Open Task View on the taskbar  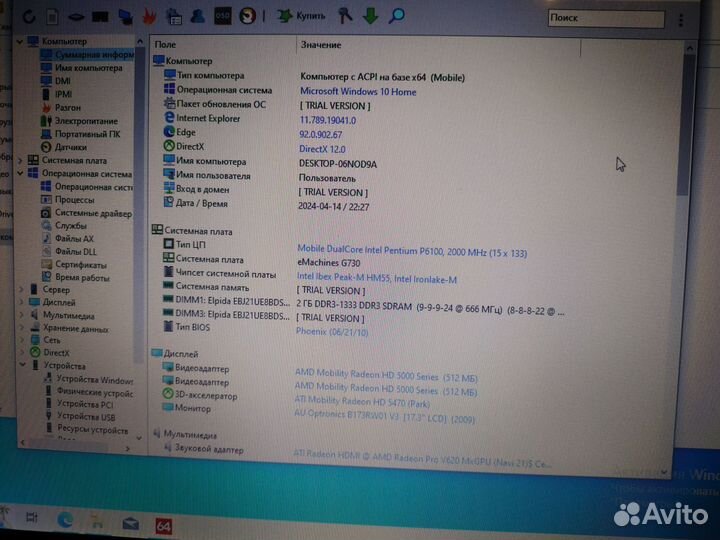(x=31, y=517)
